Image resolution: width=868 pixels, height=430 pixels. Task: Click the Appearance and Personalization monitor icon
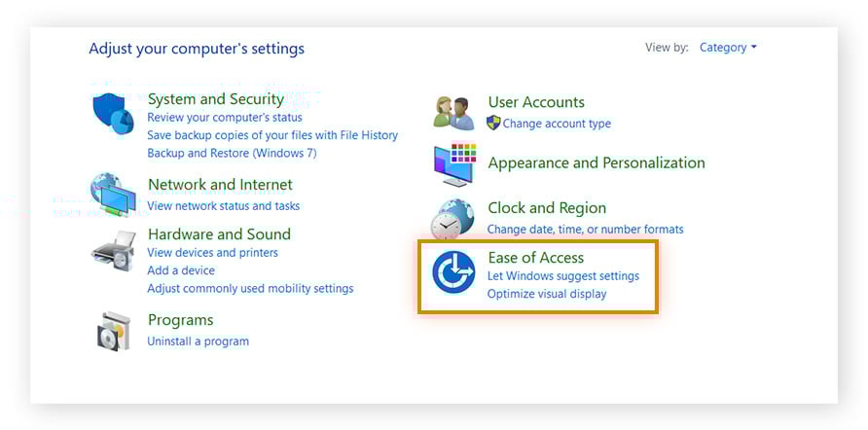pos(454,164)
